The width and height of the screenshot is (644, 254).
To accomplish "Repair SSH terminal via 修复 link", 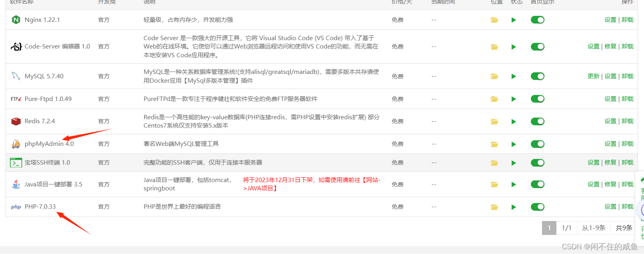I will click(x=610, y=163).
